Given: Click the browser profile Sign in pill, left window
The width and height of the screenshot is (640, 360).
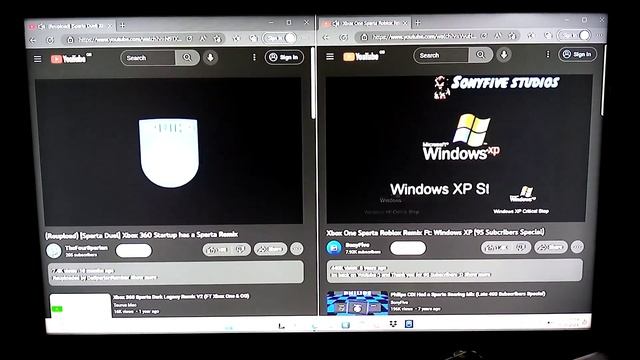Looking at the screenshot, I should pos(280,38).
